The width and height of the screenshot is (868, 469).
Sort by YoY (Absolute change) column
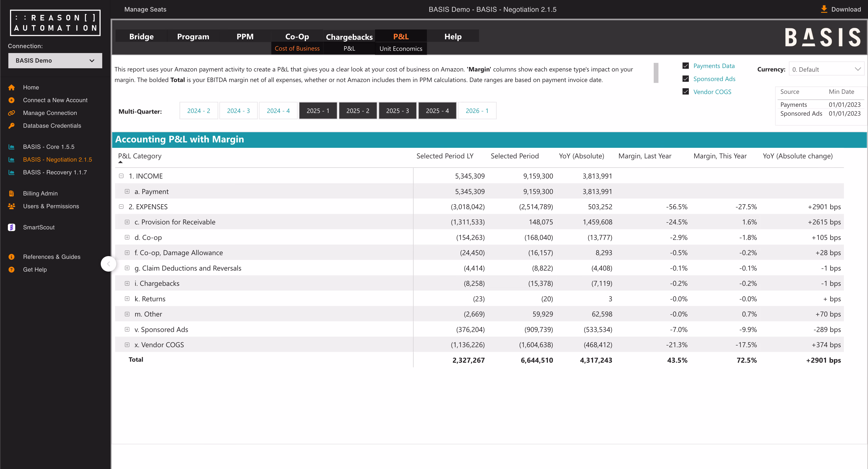[x=797, y=156]
